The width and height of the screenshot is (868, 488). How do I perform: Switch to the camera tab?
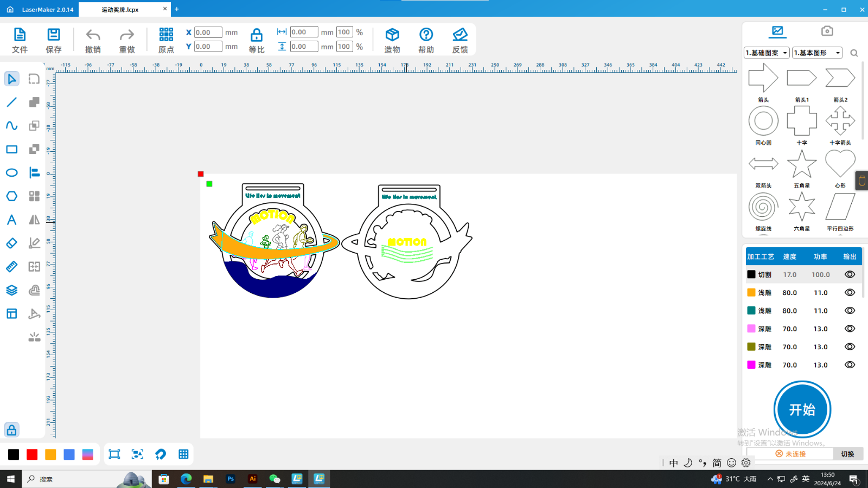pos(827,31)
